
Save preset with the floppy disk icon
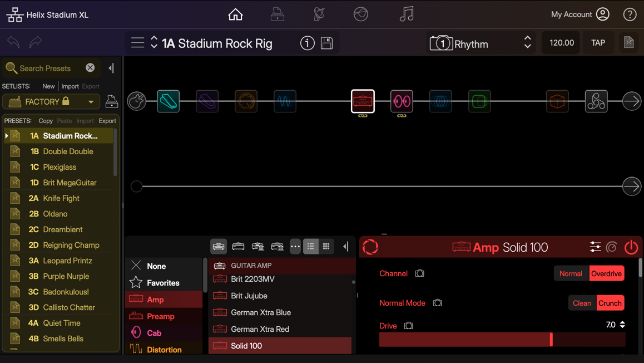coord(327,43)
